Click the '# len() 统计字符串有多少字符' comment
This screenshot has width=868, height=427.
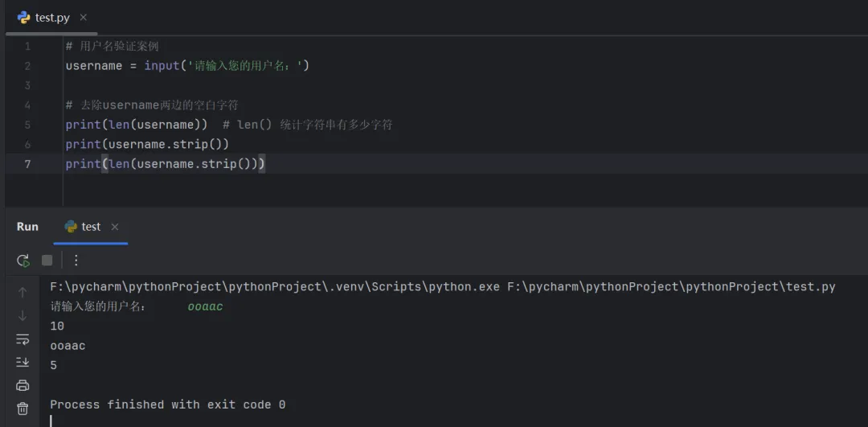click(x=308, y=125)
